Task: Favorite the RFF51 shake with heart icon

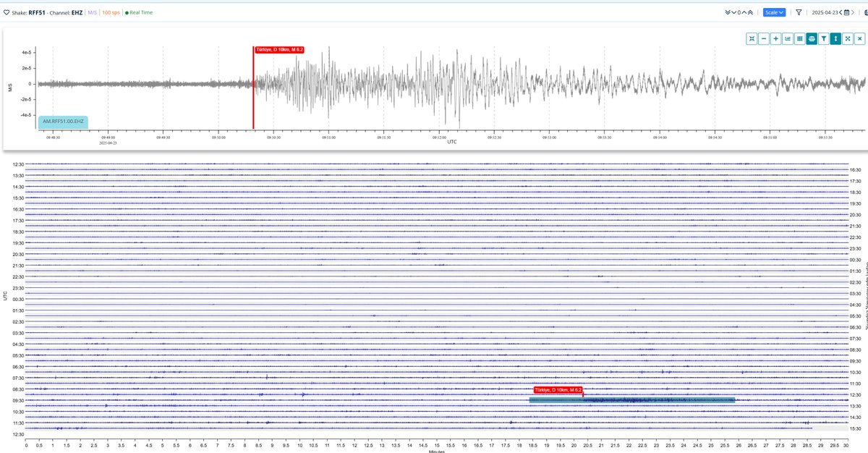Action: pos(7,12)
